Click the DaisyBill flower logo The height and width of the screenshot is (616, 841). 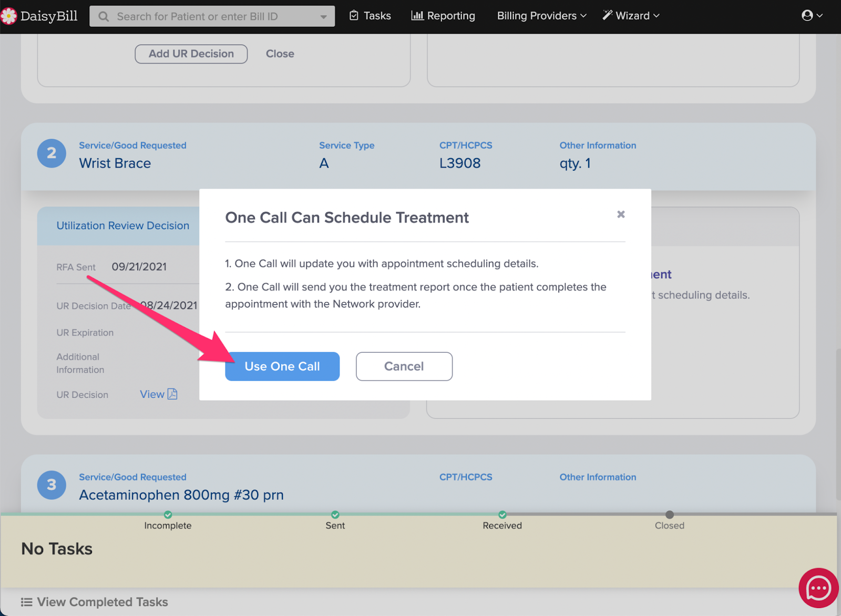tap(8, 16)
